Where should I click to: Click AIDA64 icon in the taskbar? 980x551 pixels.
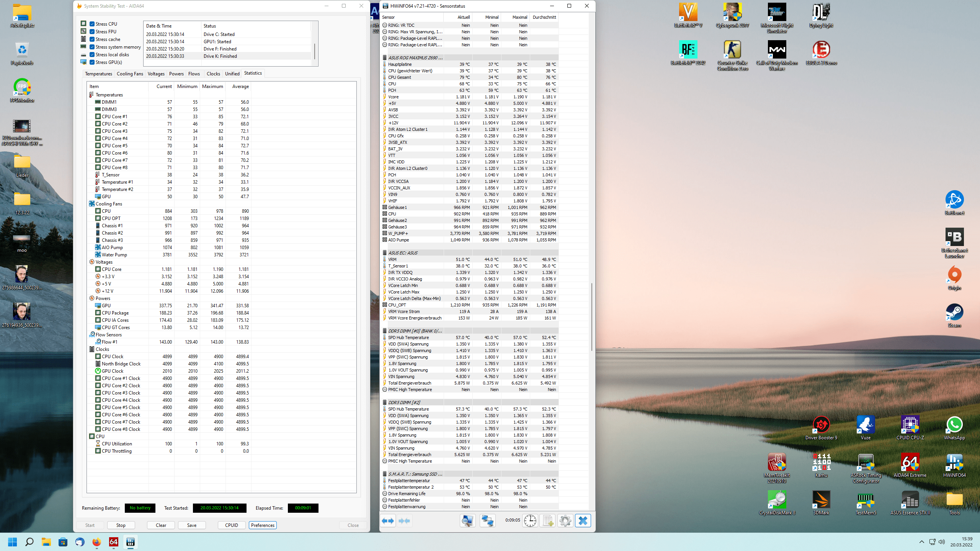pos(113,542)
